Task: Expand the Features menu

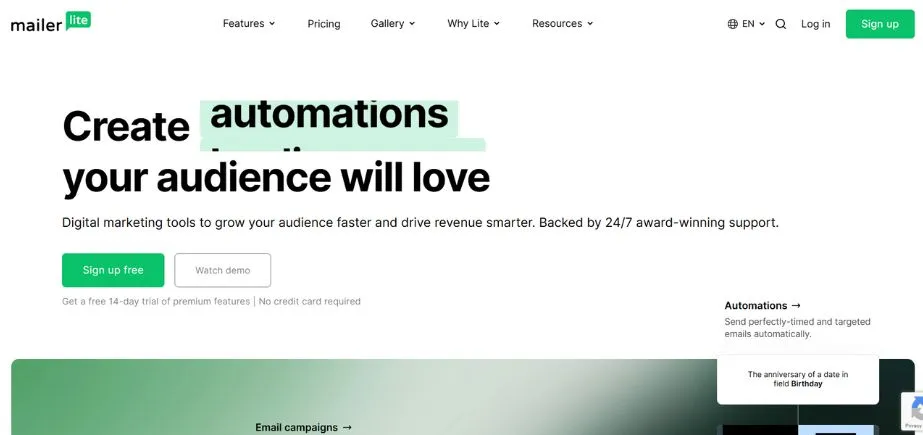Action: tap(248, 24)
